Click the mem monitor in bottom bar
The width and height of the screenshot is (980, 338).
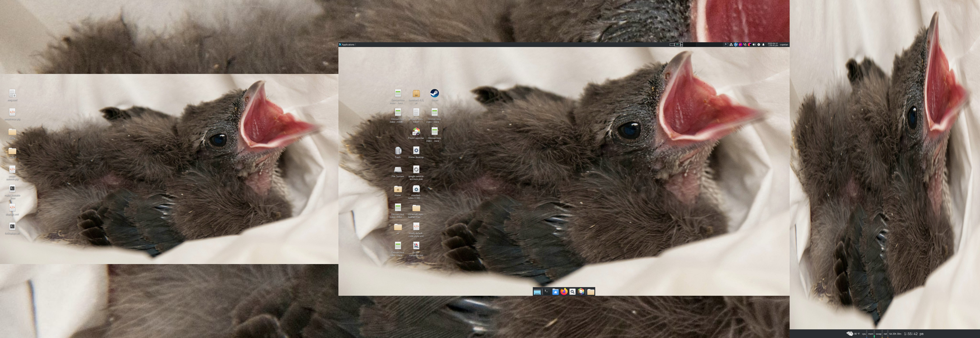[x=872, y=334]
